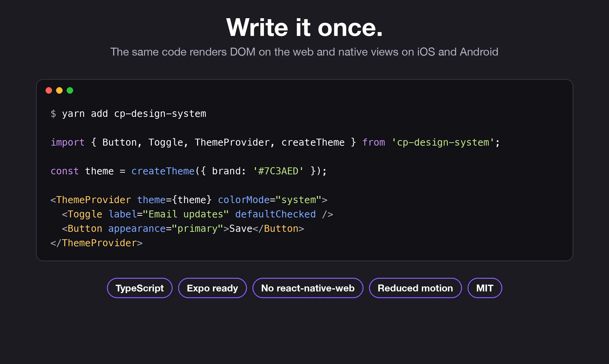609x364 pixels.
Task: Click the red dot in the code window
Action: point(49,91)
